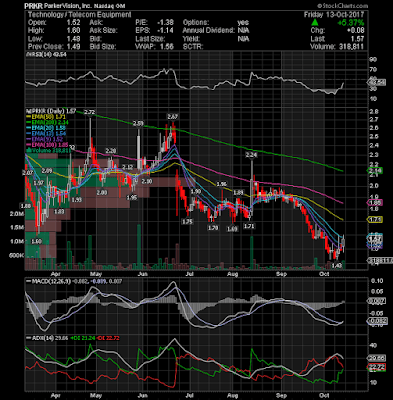This screenshot has height=400, width=393.
Task: Select the 2.24 August spike label
Action: click(251, 155)
